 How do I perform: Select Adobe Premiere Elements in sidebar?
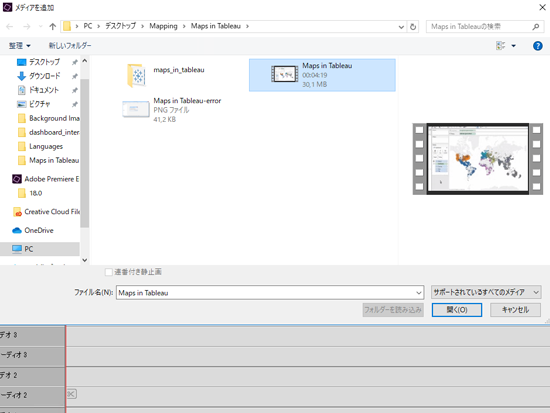(46, 179)
